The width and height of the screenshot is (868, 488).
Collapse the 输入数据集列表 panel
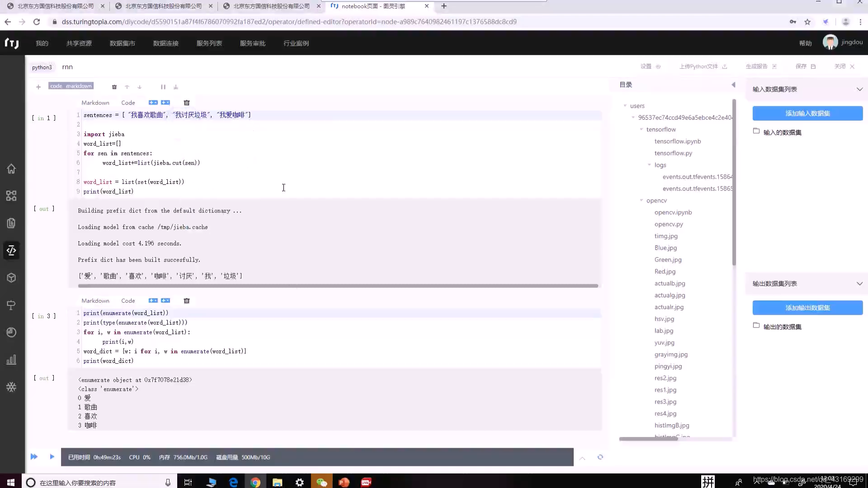[859, 89]
